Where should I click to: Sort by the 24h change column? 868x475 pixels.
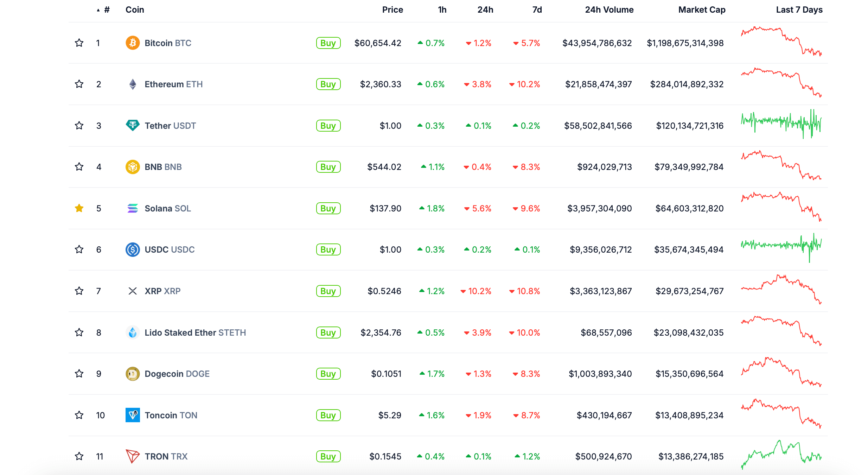(485, 10)
